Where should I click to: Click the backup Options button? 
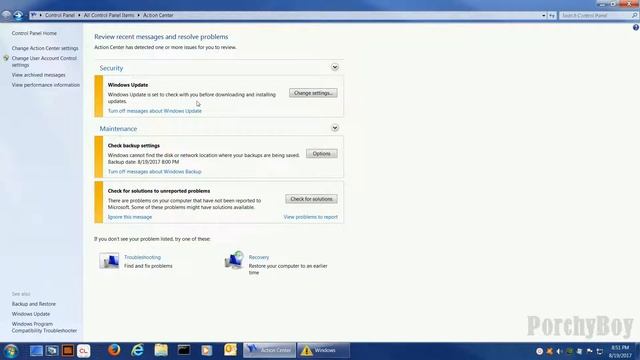point(322,153)
